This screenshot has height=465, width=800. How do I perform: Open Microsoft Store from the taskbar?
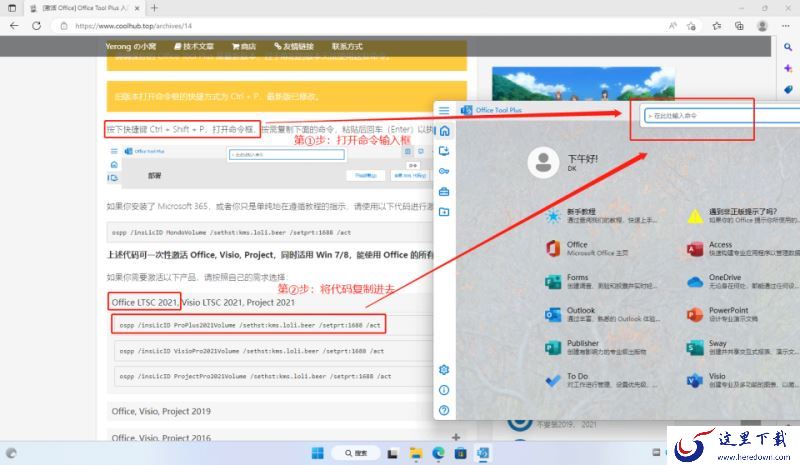click(x=461, y=453)
